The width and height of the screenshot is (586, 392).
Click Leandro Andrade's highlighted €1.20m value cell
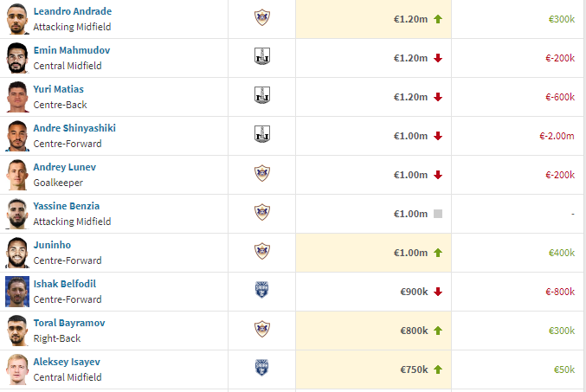pyautogui.click(x=373, y=19)
